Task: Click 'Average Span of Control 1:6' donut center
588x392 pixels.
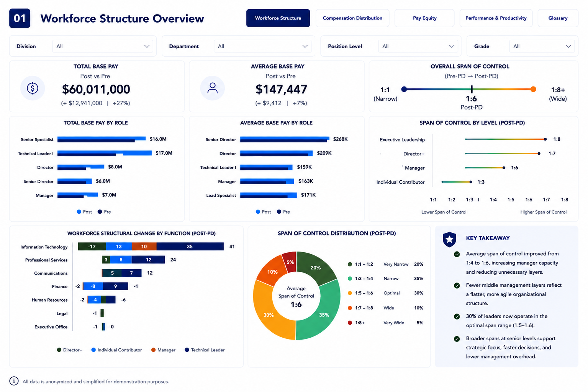Action: point(296,297)
